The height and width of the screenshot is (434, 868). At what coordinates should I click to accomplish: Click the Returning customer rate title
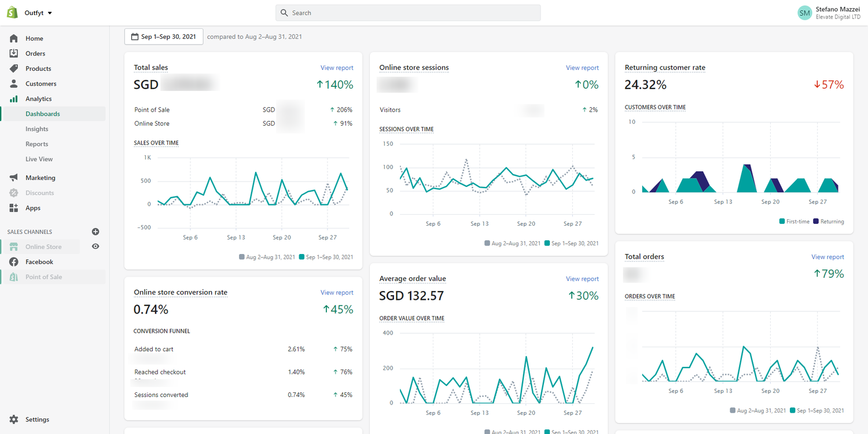point(665,68)
